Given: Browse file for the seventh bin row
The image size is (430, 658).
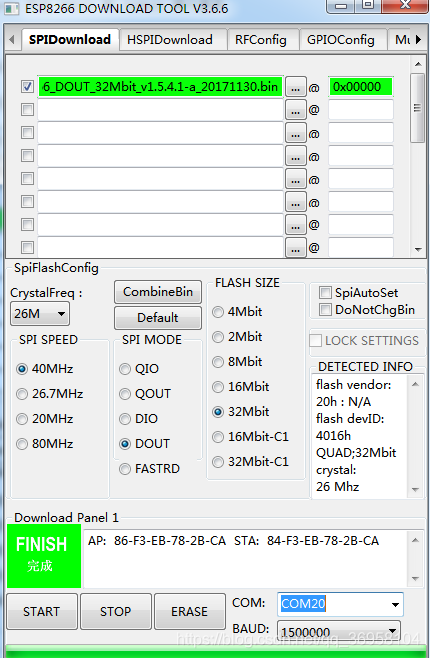Looking at the screenshot, I should point(295,226).
